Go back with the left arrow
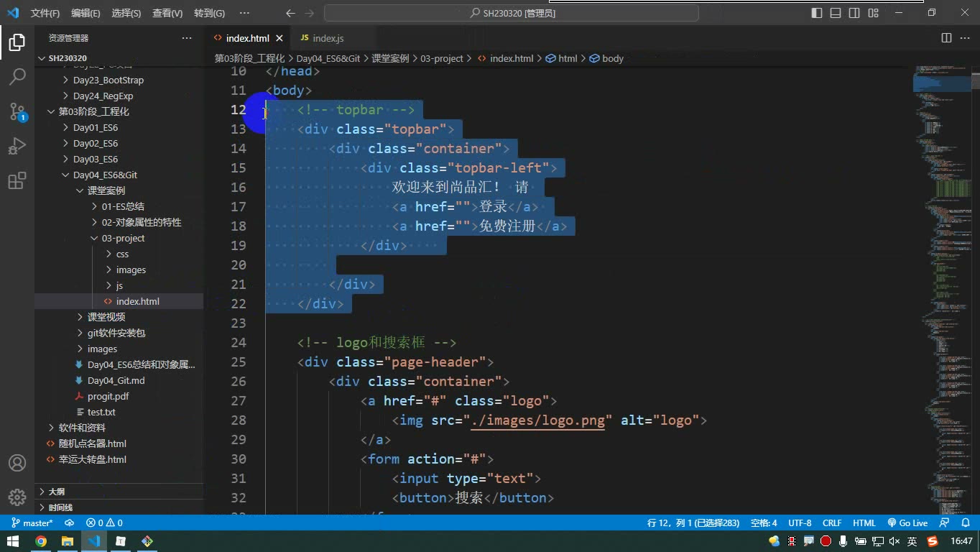This screenshot has width=980, height=552. [290, 13]
